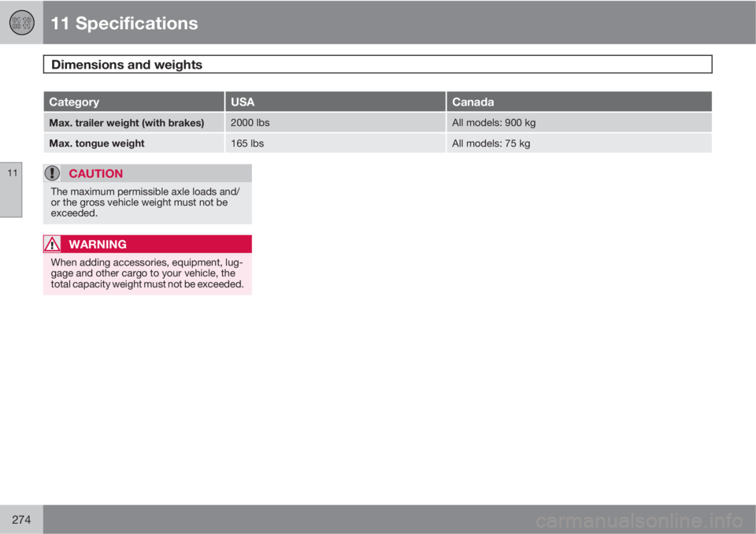Click the All models: 75 kg cell
756x534 pixels.
491,143
